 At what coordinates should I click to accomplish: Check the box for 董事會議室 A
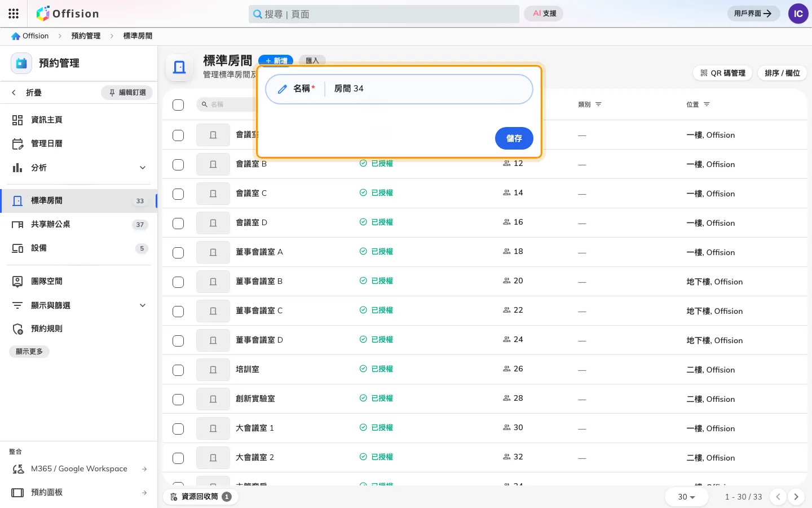coord(178,253)
